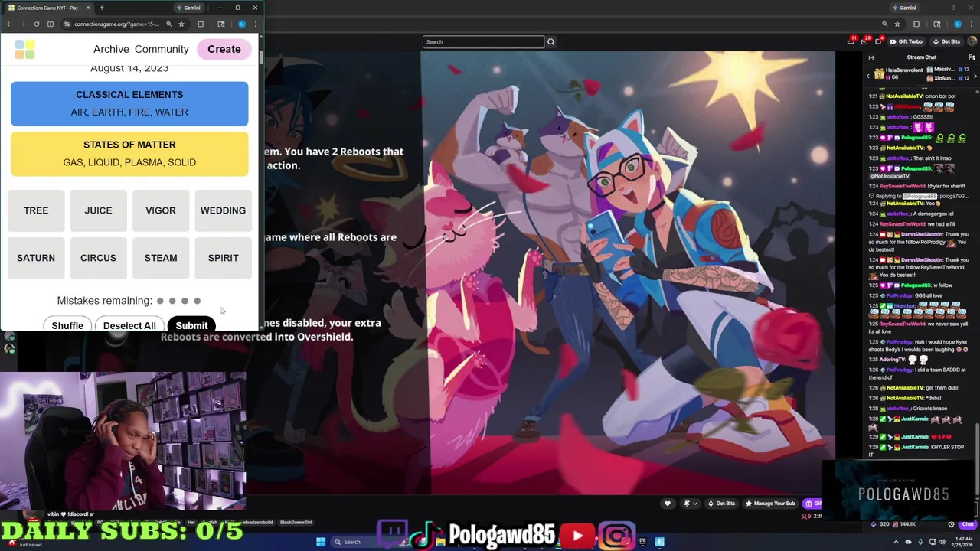Click the Stream Chat header title
This screenshot has height=551, width=980.
tap(921, 57)
